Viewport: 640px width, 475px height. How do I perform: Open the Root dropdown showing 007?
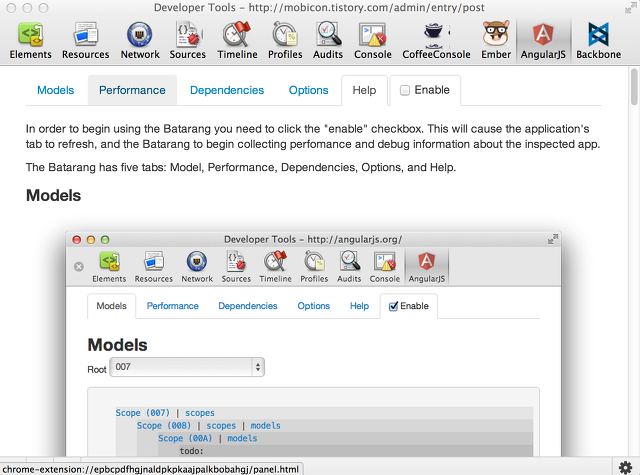coord(187,367)
